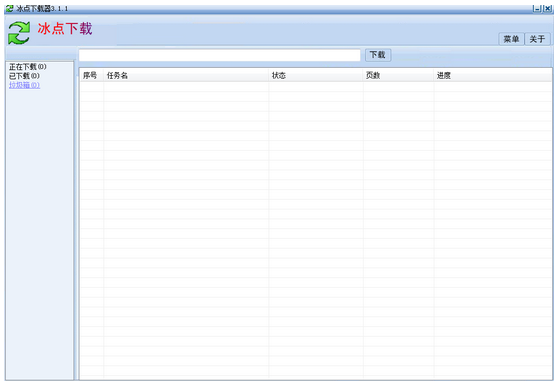Open the 垃圾箱 (0) link
The width and height of the screenshot is (559, 385).
point(24,85)
